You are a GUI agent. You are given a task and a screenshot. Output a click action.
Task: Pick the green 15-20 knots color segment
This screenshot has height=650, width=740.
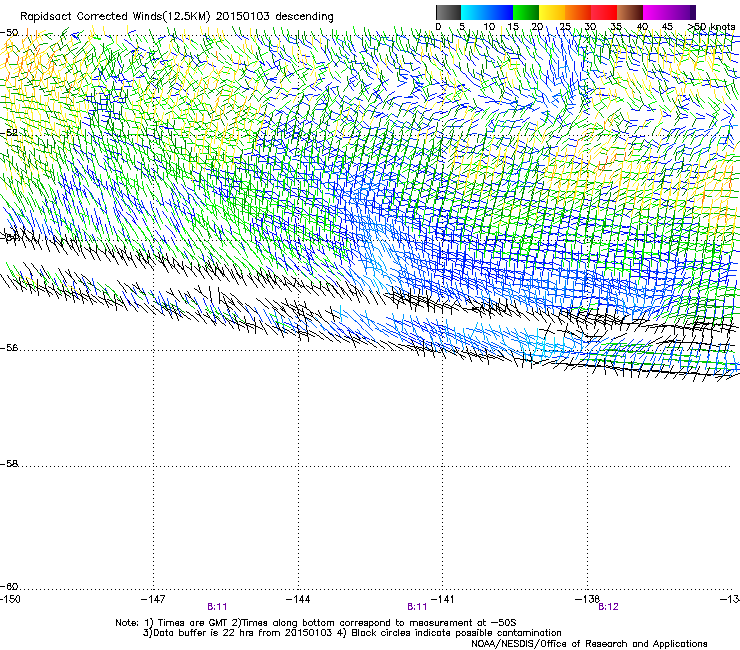tap(525, 12)
